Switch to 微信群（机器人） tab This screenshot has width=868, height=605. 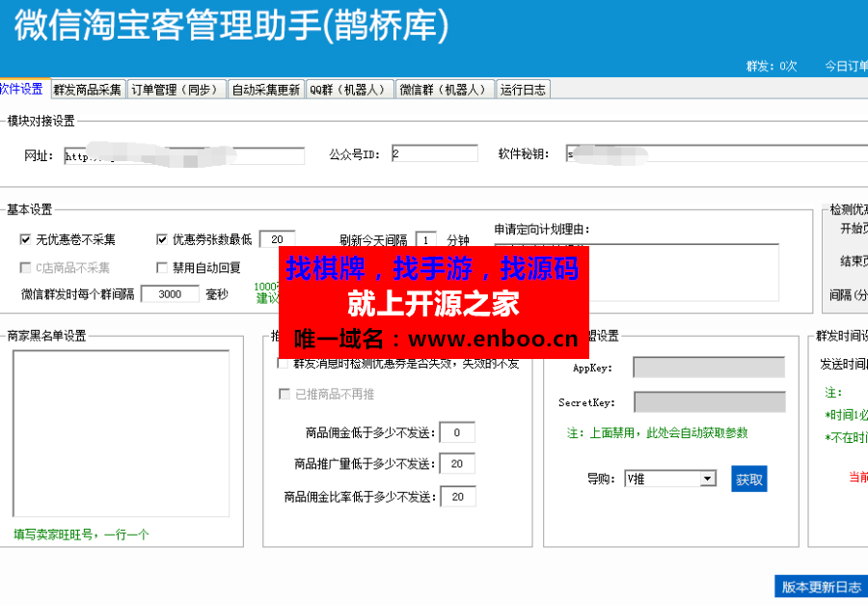[x=445, y=90]
